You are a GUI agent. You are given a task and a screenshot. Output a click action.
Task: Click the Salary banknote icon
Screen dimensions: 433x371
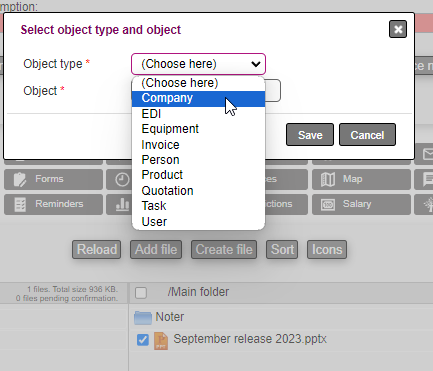pyautogui.click(x=328, y=205)
